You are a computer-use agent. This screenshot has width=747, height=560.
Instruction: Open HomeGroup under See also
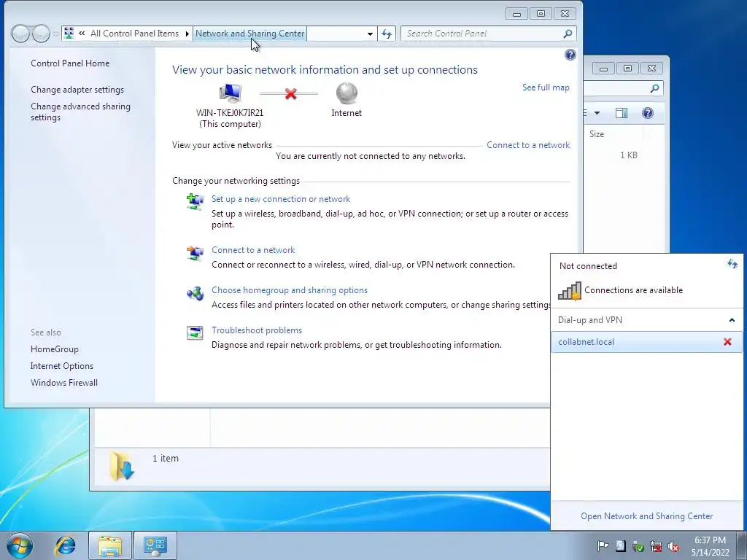point(54,349)
